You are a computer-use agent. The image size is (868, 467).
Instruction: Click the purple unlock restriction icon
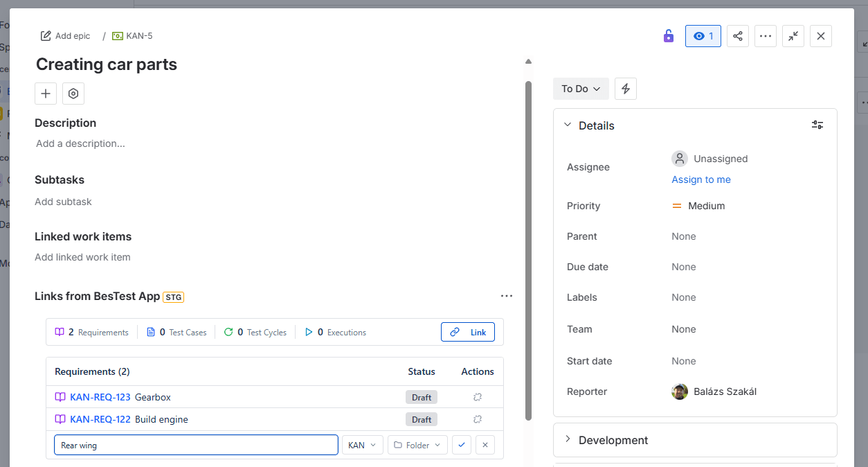pos(668,36)
